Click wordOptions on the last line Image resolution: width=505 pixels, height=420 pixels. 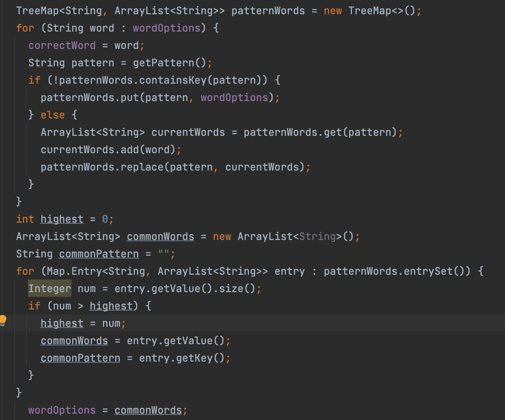62,410
